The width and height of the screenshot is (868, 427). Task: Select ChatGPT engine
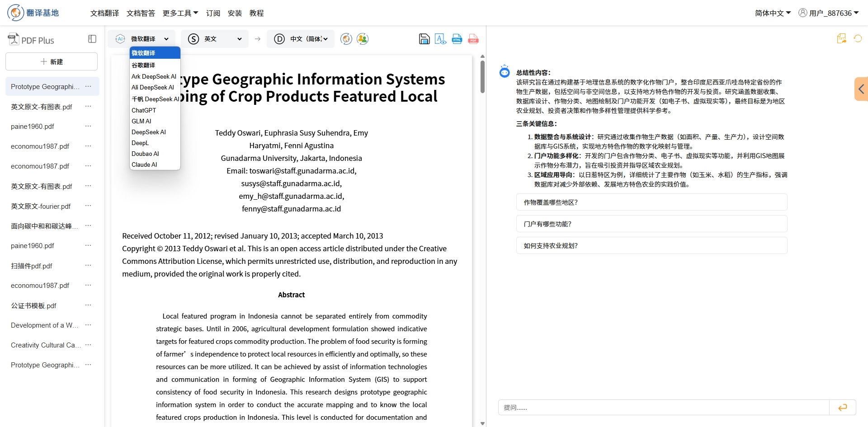click(x=155, y=110)
